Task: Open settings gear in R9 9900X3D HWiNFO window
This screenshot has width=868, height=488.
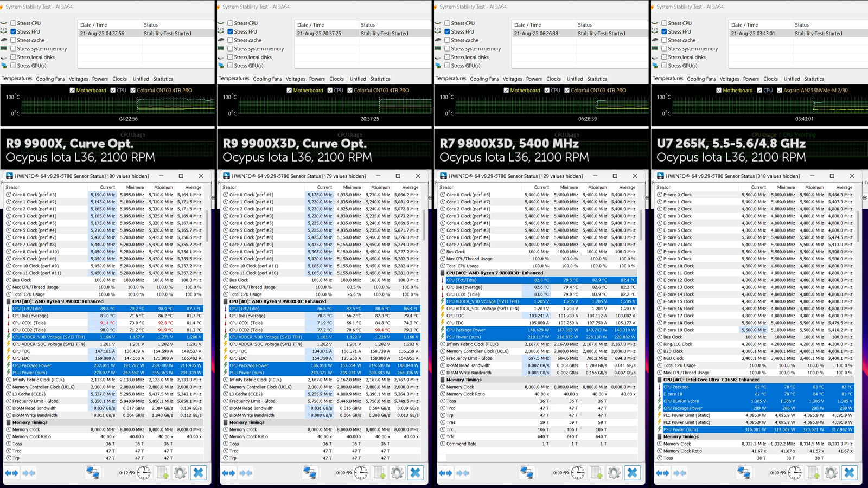Action: (397, 473)
